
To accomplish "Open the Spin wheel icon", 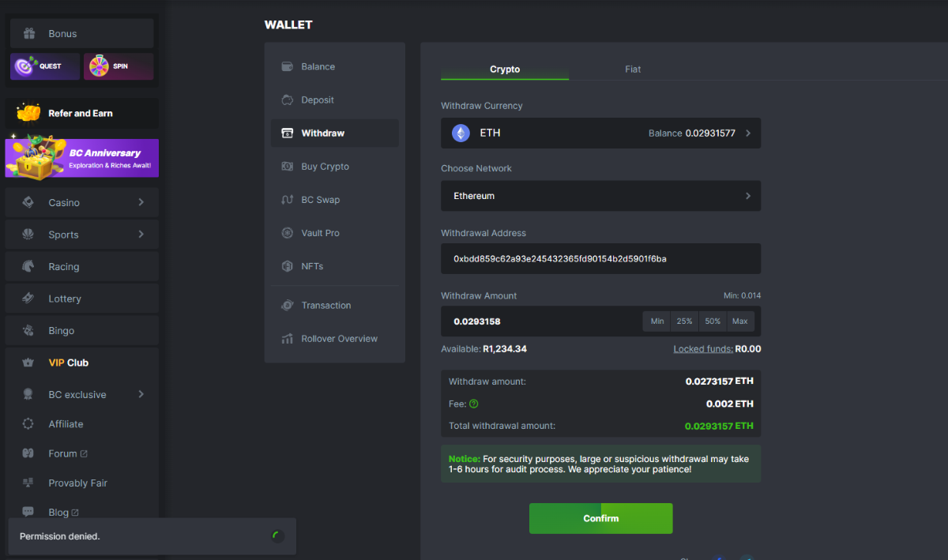I will [98, 66].
